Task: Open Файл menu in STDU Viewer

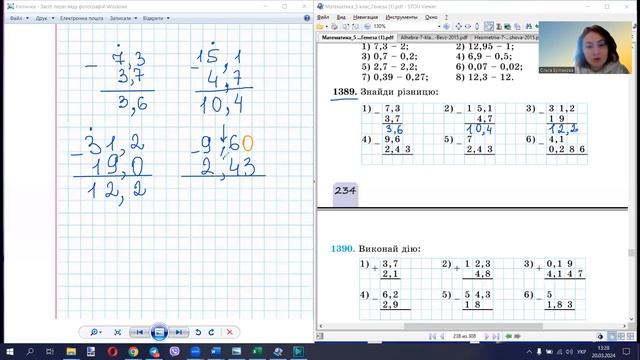Action: click(x=323, y=17)
